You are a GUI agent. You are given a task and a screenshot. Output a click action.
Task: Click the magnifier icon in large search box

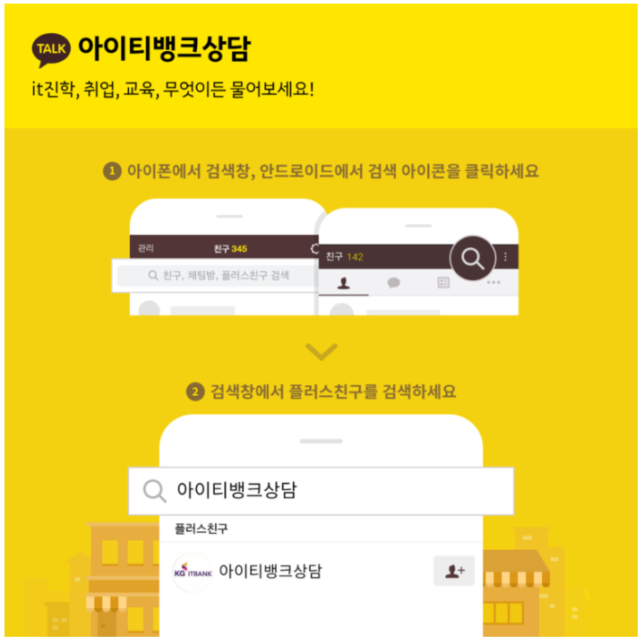[154, 491]
